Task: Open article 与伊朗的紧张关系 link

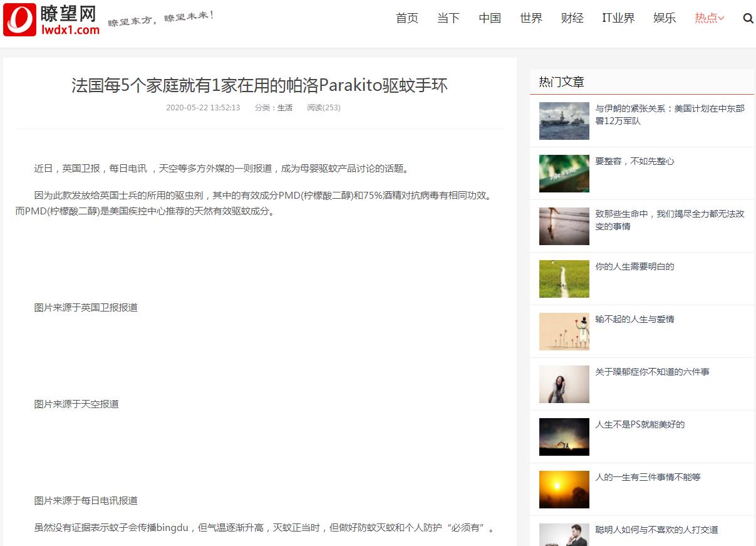Action: (x=670, y=115)
